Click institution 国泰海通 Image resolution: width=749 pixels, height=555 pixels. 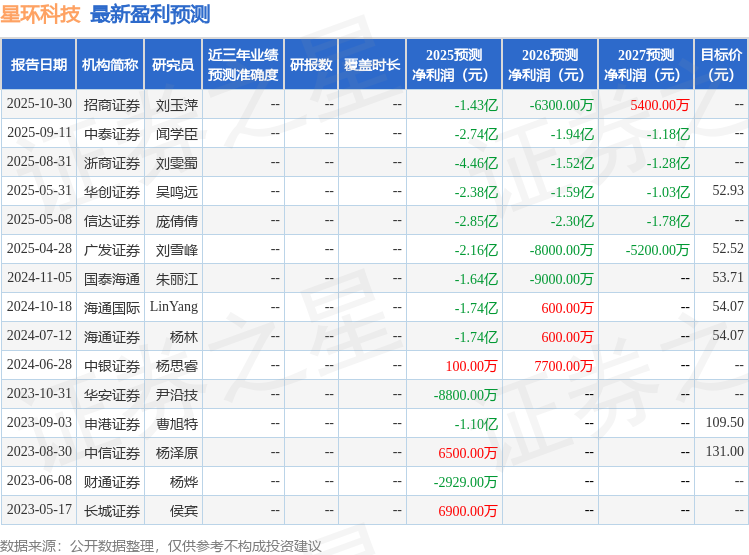[112, 279]
